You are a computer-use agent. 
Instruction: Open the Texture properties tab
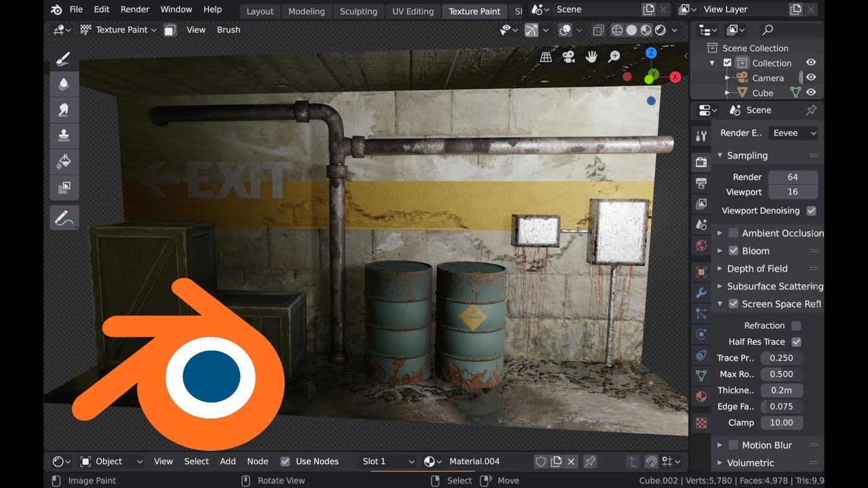point(701,423)
